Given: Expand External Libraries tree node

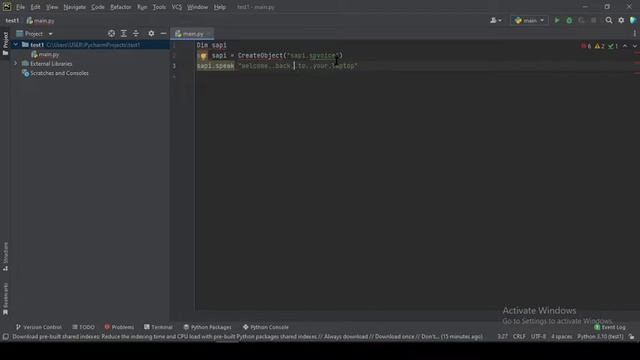Looking at the screenshot, I should 16,64.
